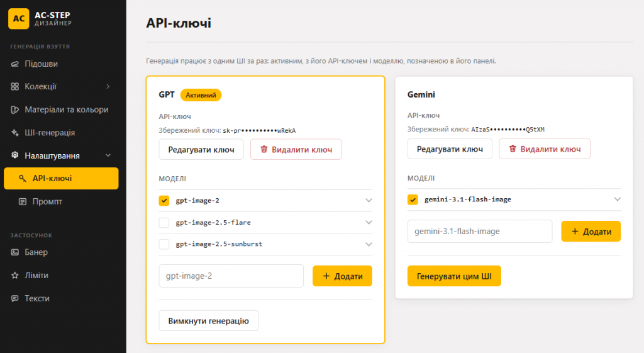Click the Банер image icon

(x=15, y=252)
